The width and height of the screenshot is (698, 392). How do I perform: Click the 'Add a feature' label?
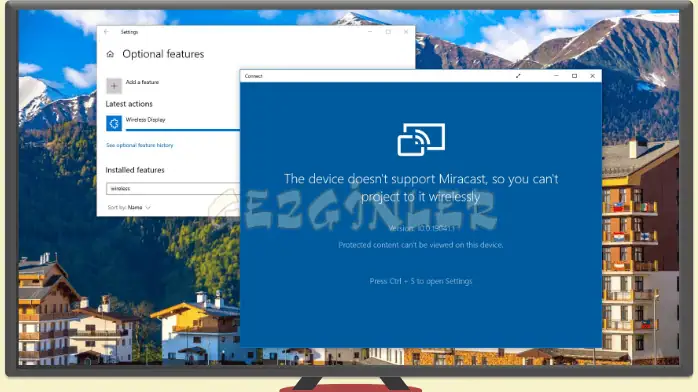tap(142, 82)
